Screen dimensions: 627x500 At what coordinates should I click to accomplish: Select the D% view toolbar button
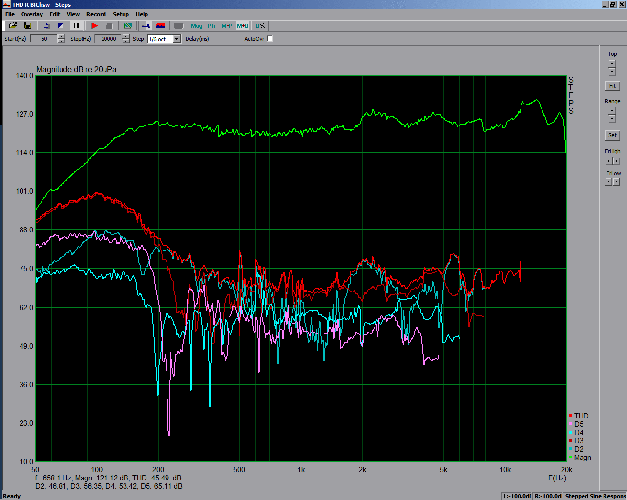260,24
